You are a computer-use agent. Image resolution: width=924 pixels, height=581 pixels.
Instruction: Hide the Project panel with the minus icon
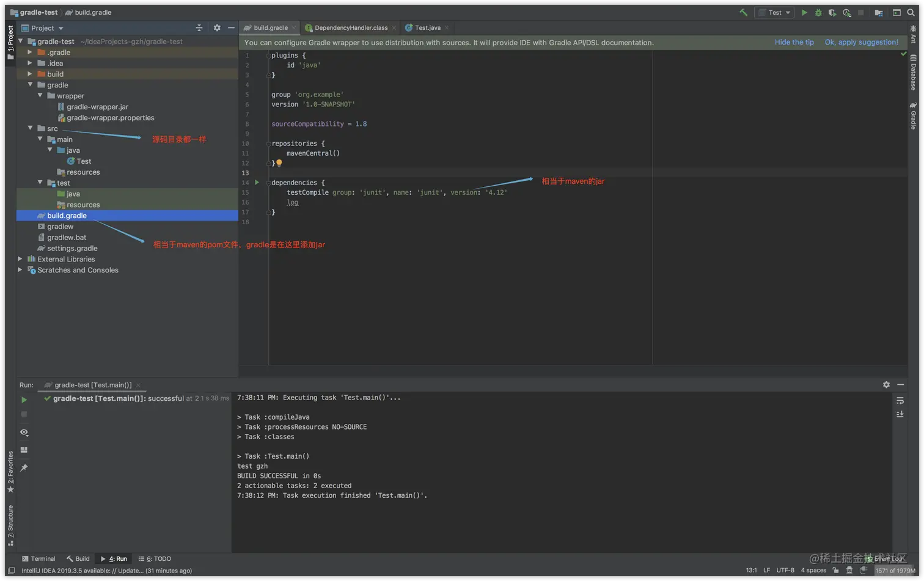[x=231, y=28]
